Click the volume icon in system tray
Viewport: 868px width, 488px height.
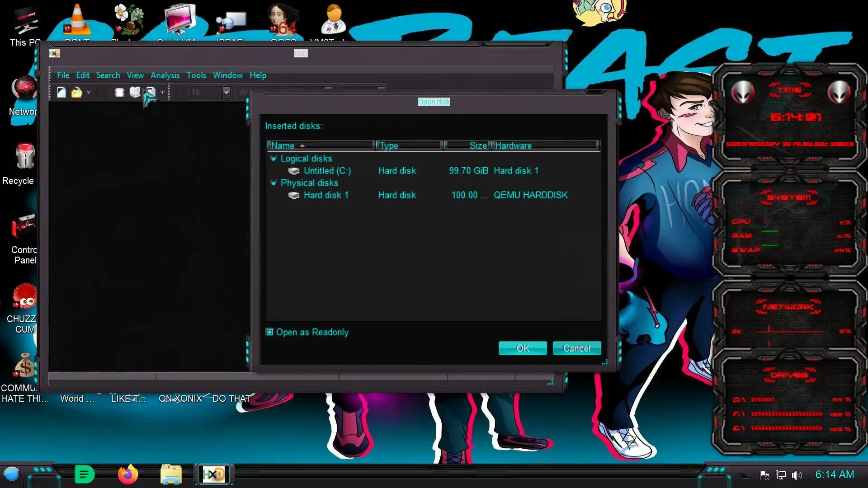coord(797,475)
